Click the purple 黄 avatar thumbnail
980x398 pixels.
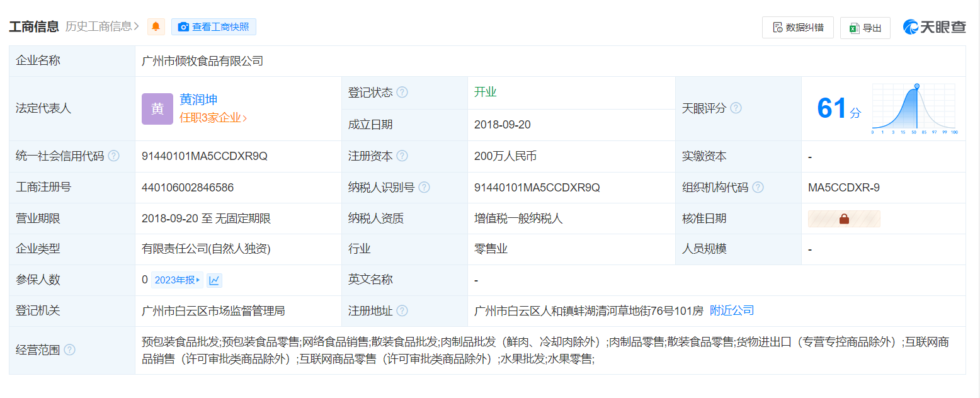click(157, 108)
